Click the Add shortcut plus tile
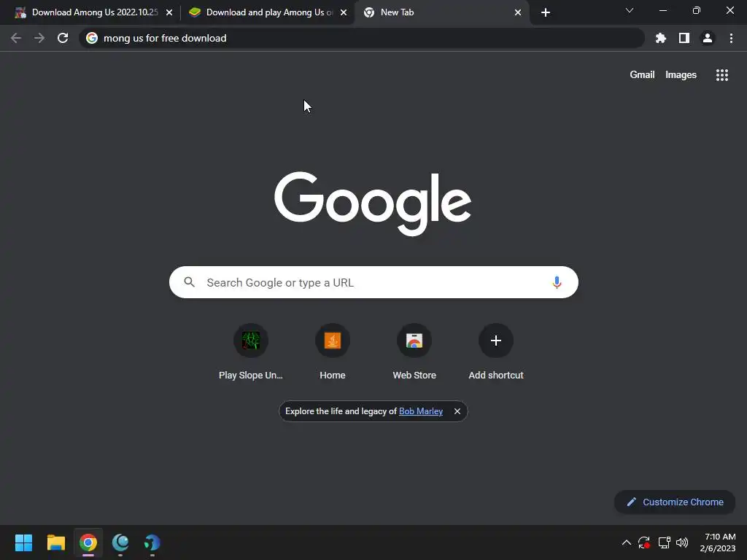 496,352
